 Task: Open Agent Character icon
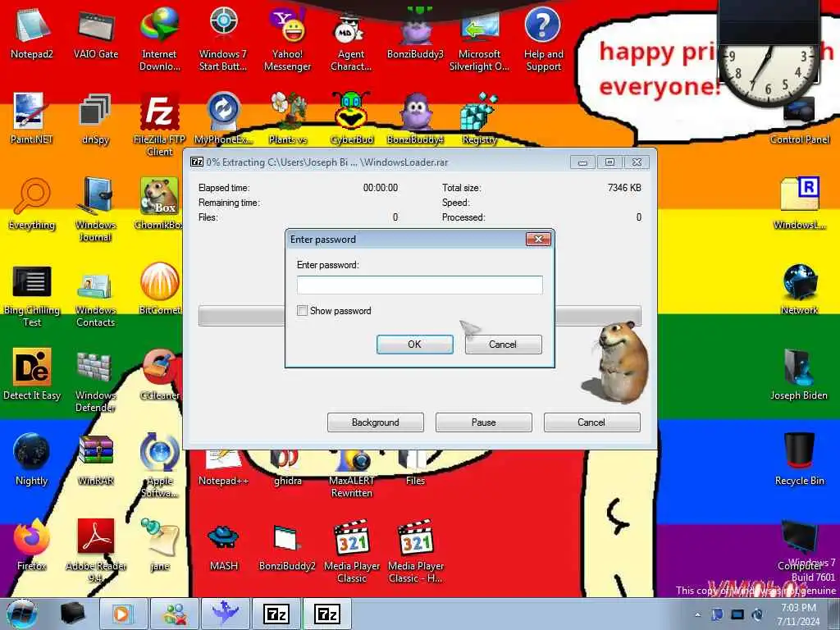pyautogui.click(x=351, y=40)
